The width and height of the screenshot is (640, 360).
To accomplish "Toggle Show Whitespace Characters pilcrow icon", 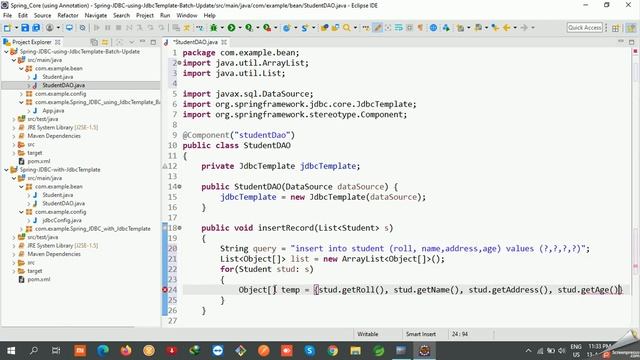I will pyautogui.click(x=420, y=28).
